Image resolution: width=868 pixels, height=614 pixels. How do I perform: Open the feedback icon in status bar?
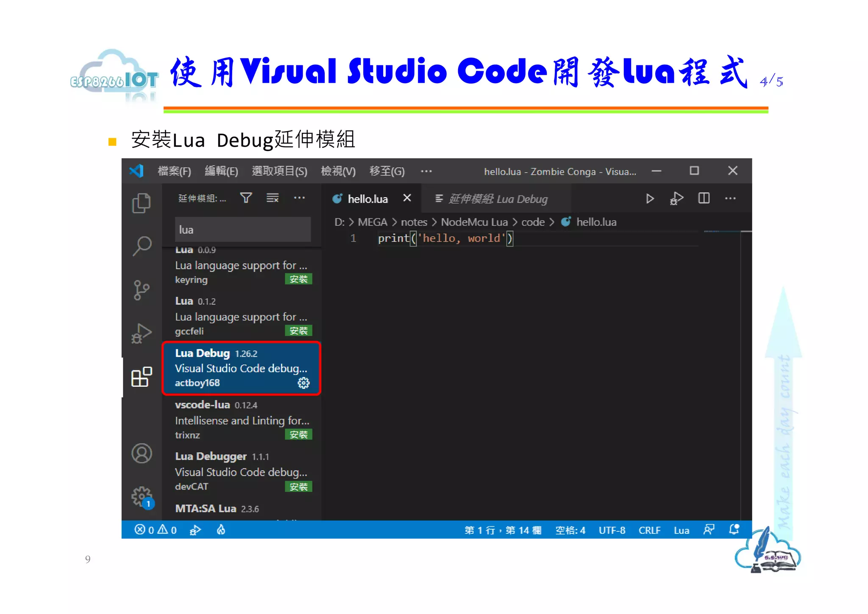click(709, 530)
